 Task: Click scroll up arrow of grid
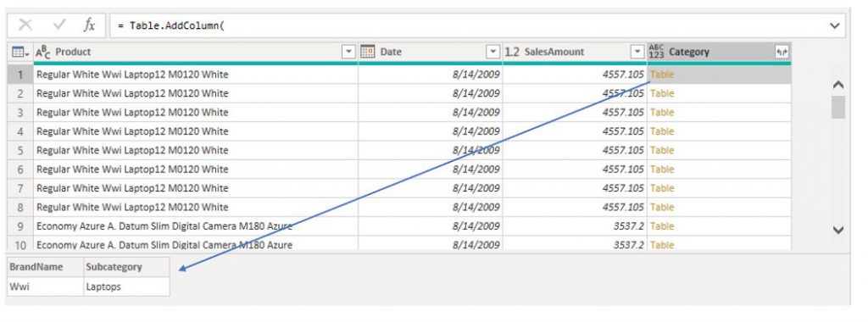(x=838, y=85)
